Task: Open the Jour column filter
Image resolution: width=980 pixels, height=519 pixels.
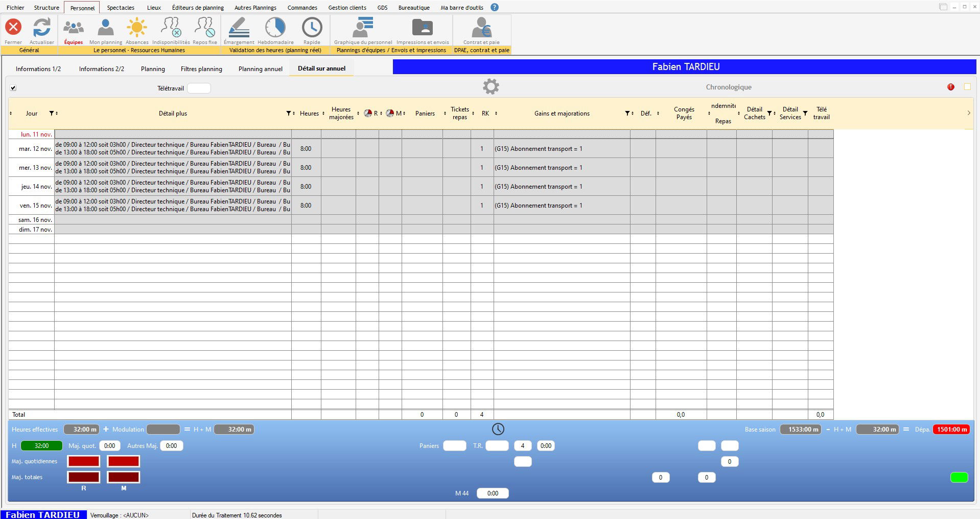Action: tap(52, 114)
